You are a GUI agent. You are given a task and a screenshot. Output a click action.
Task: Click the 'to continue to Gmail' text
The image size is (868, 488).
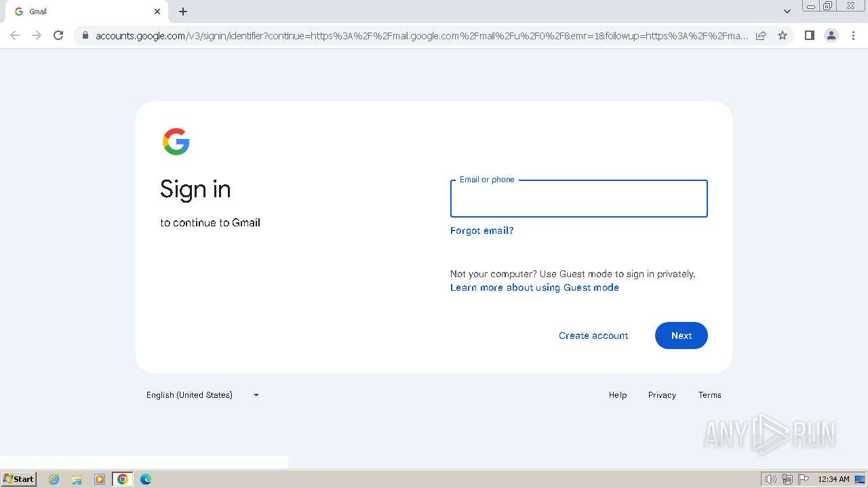click(210, 222)
